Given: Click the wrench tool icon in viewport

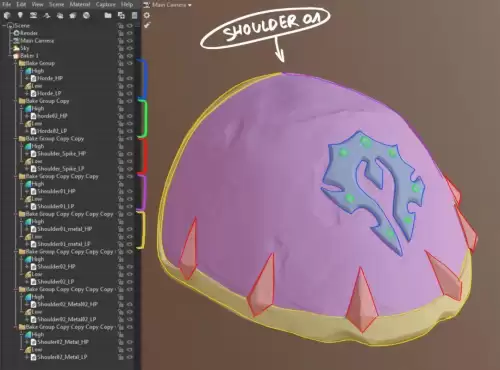Looking at the screenshot, I should (147, 25).
